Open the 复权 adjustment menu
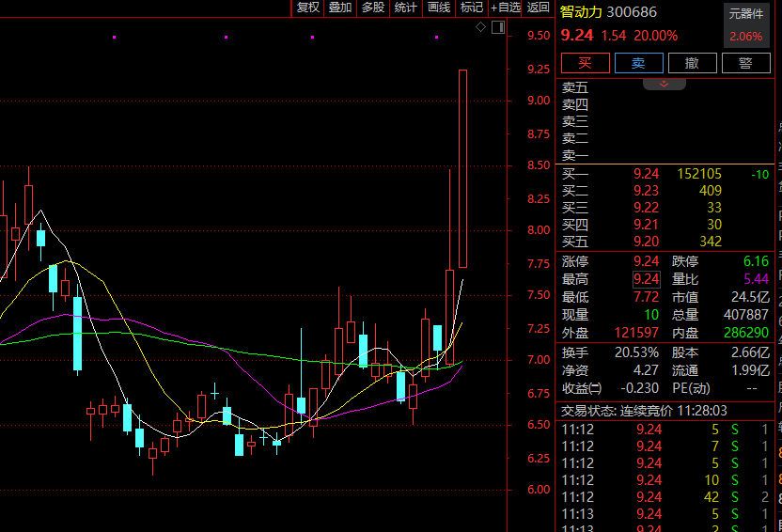The height and width of the screenshot is (532, 782). click(x=308, y=8)
